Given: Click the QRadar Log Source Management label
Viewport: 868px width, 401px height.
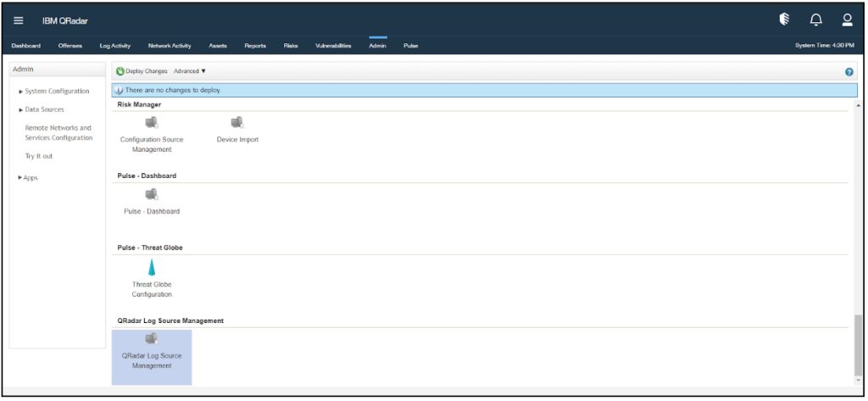Looking at the screenshot, I should point(152,360).
